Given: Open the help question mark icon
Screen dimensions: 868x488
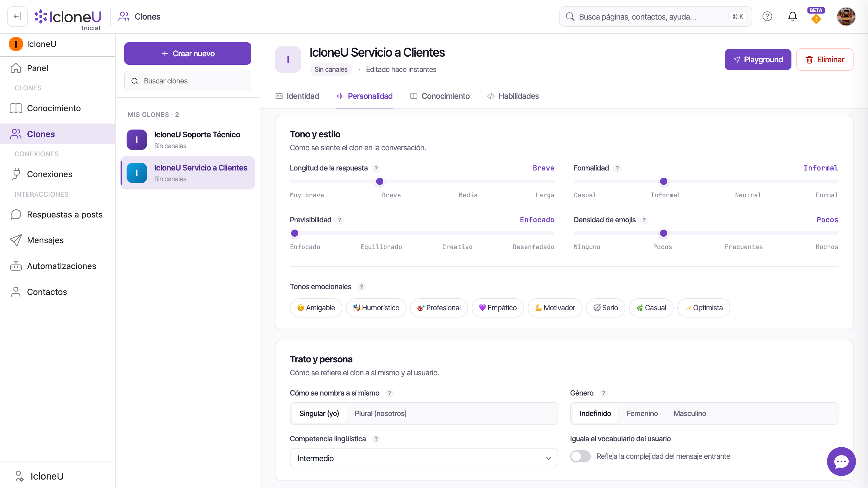Looking at the screenshot, I should click(767, 17).
